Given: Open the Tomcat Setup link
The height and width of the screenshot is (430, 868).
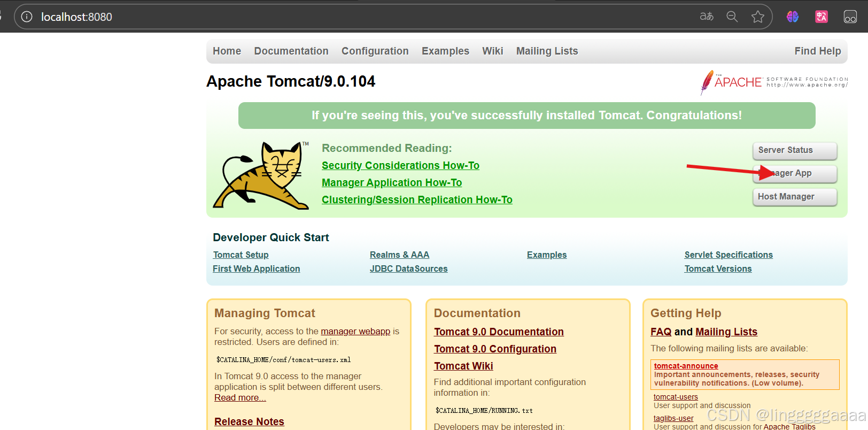Looking at the screenshot, I should [x=241, y=255].
